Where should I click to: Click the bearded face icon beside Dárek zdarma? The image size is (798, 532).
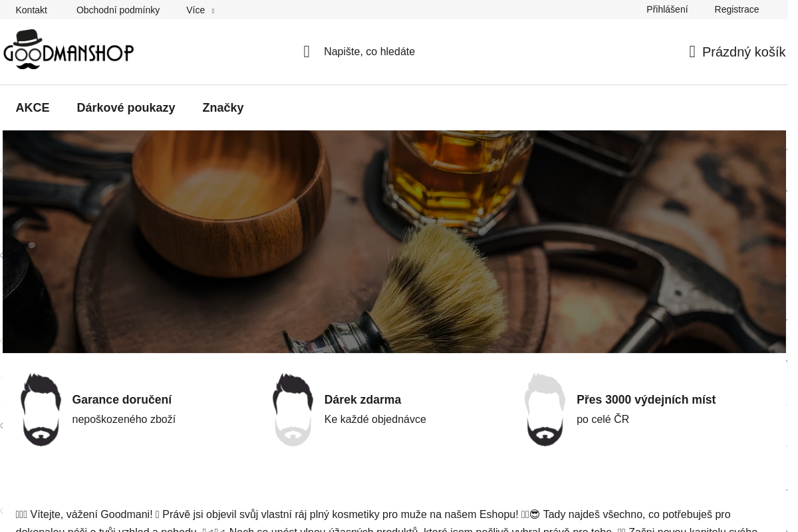click(293, 410)
